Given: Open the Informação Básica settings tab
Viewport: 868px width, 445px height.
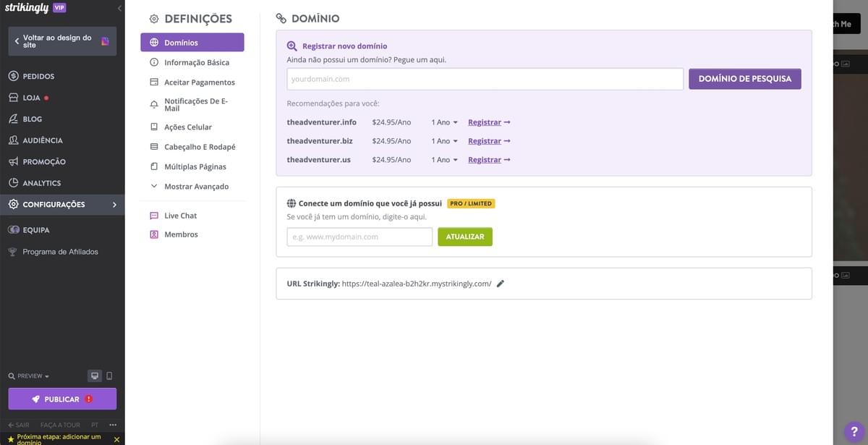Looking at the screenshot, I should 196,63.
